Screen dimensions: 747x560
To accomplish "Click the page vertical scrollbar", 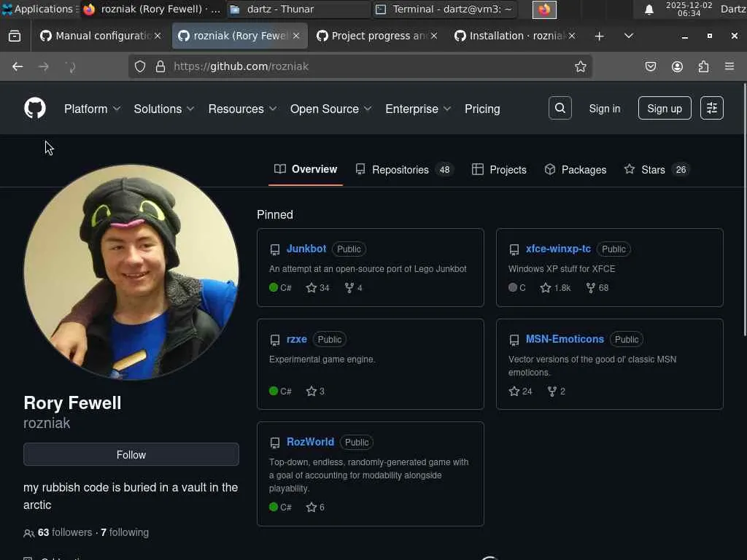I will pos(744,209).
